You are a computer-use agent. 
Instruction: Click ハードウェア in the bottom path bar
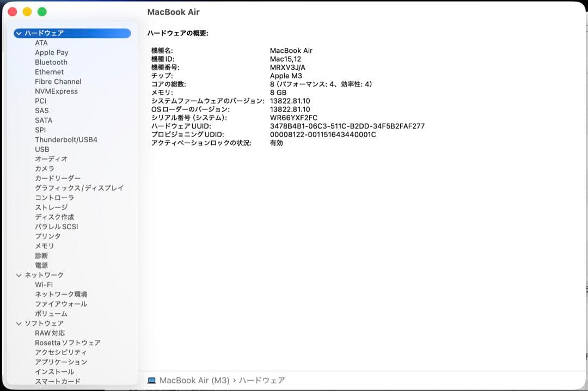(x=262, y=381)
